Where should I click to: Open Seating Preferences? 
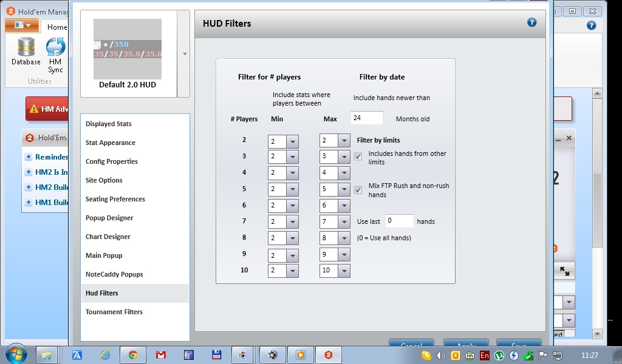click(135, 199)
